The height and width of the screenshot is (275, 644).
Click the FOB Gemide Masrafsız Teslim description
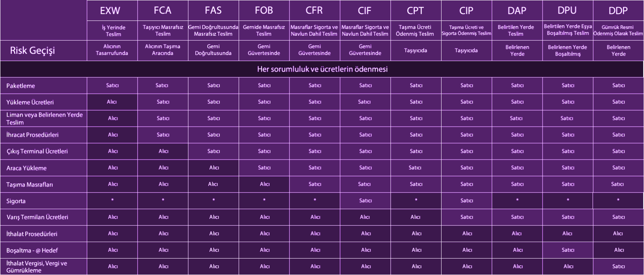point(264,31)
